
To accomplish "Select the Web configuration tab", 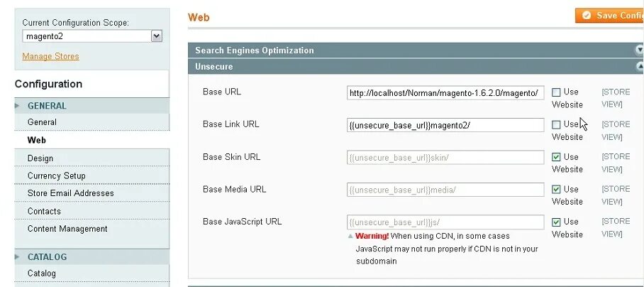I will (x=92, y=140).
